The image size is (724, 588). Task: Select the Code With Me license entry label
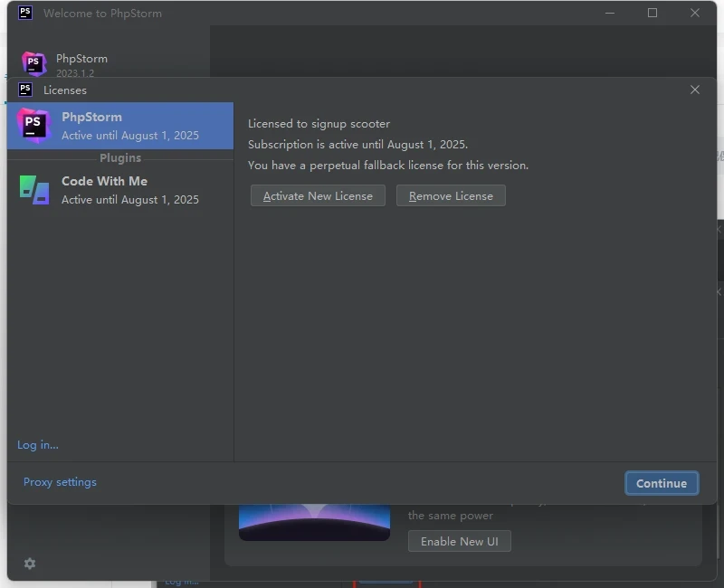(x=104, y=181)
